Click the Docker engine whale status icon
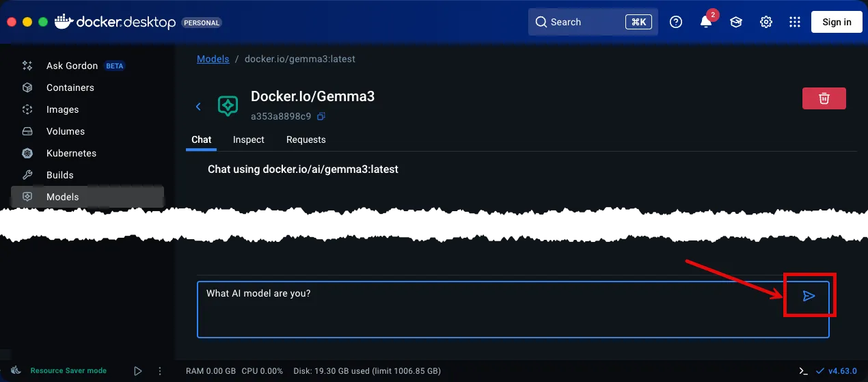Screen dimensions: 868x382 pyautogui.click(x=16, y=370)
